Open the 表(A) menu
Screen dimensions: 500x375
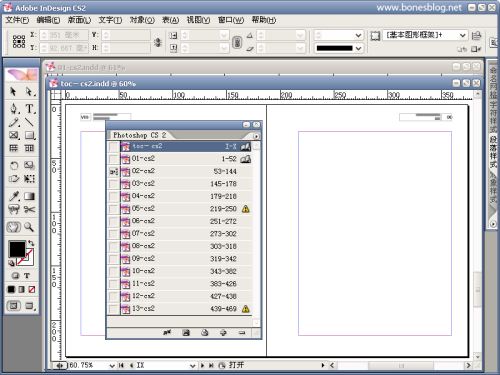coord(170,20)
